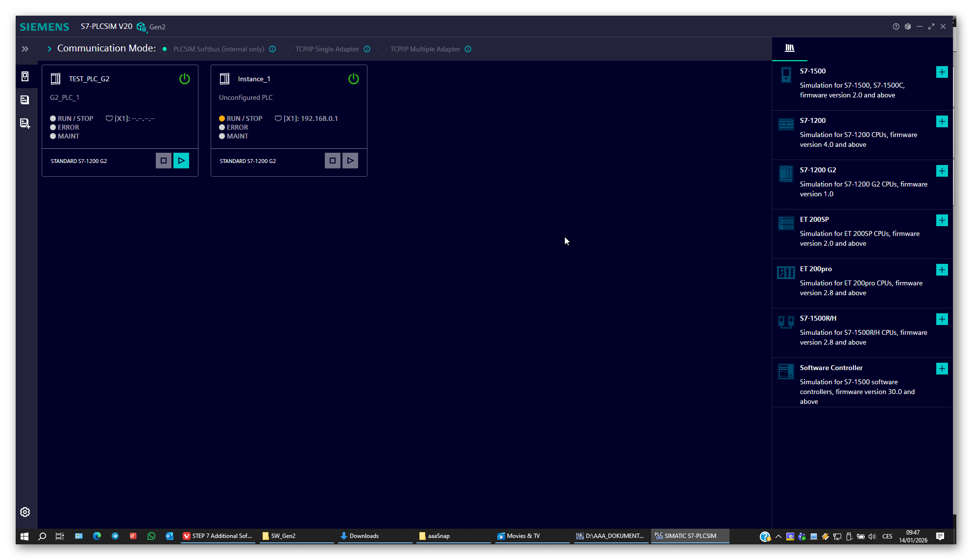Add a new S7-1500 simulation instance

942,72
